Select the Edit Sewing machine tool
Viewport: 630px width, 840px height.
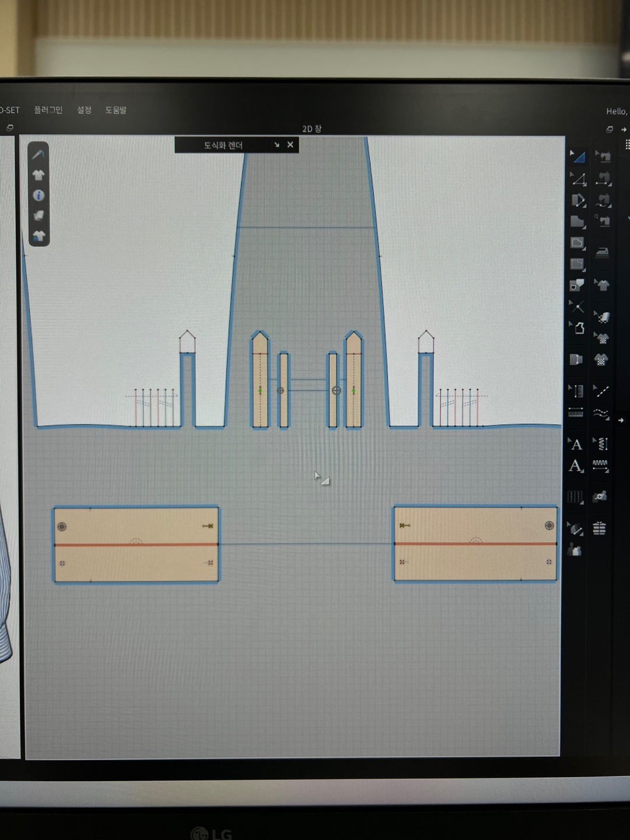[x=602, y=157]
